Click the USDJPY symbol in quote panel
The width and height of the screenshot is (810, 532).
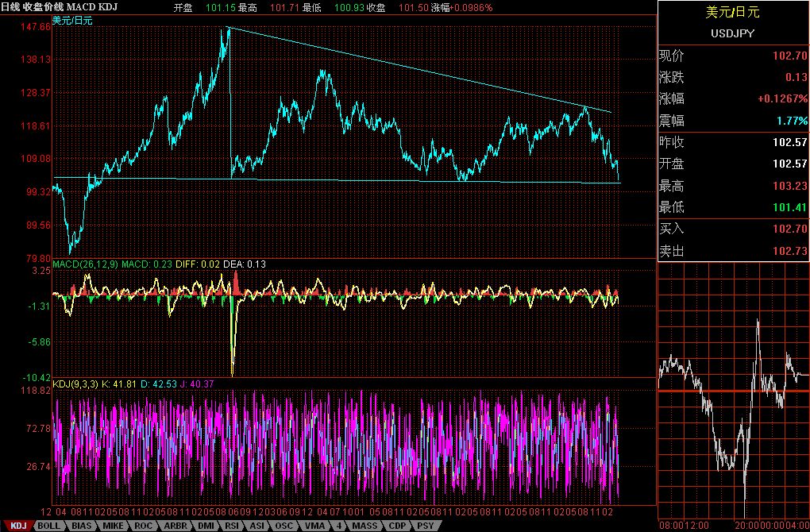(x=732, y=33)
